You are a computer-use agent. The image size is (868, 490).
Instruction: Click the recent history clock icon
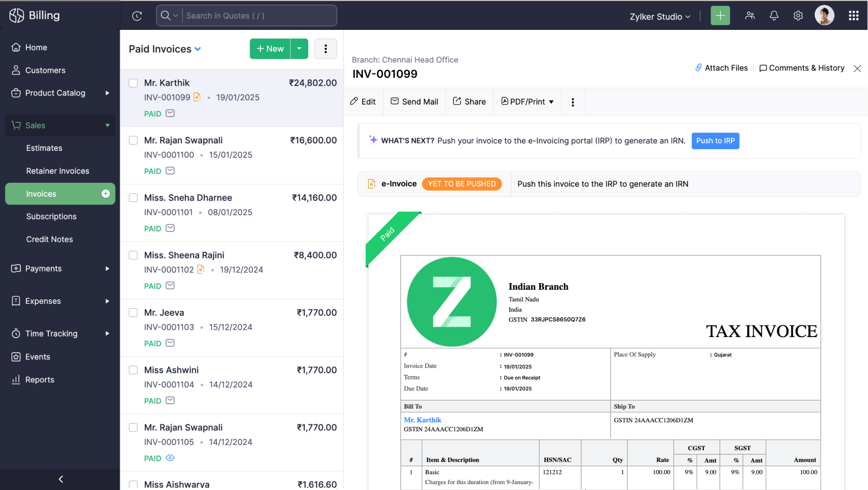(137, 16)
